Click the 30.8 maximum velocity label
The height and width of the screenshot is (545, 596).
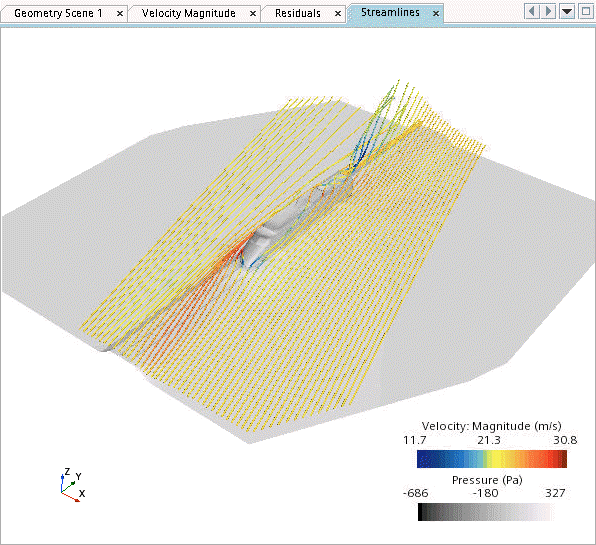click(565, 440)
